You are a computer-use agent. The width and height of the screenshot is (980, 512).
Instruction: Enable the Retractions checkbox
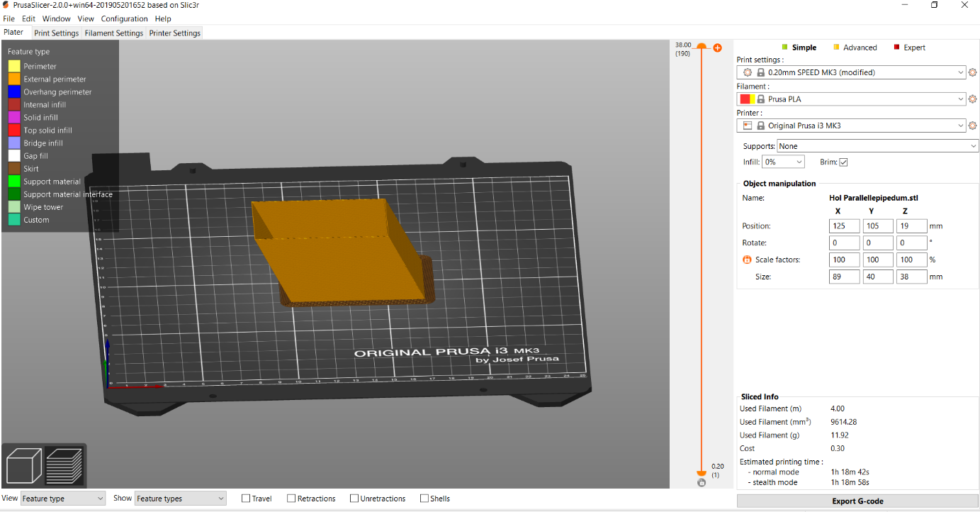click(291, 499)
